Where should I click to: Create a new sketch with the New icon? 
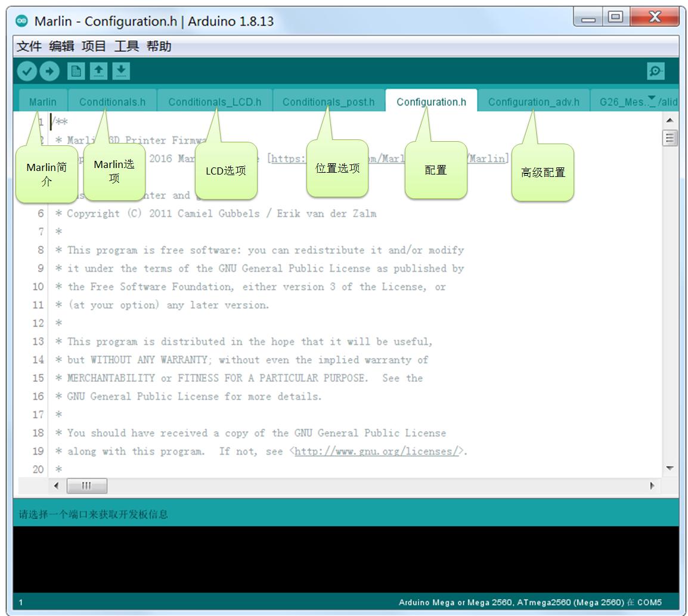[x=76, y=71]
